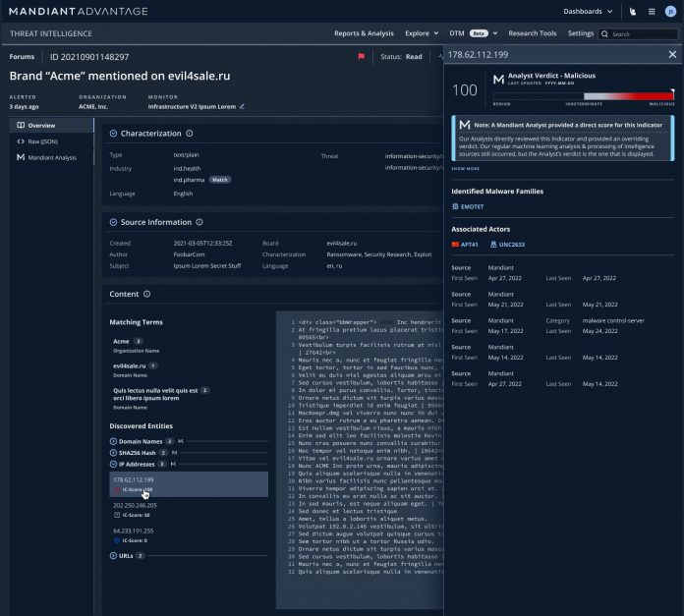Open the UNC2633 actor link
The width and height of the screenshot is (684, 616).
[512, 245]
